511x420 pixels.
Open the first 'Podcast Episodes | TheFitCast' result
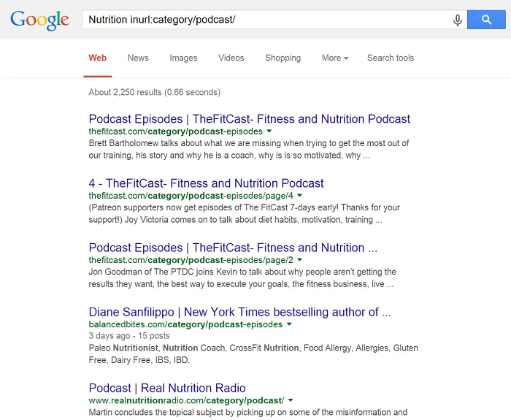(250, 119)
